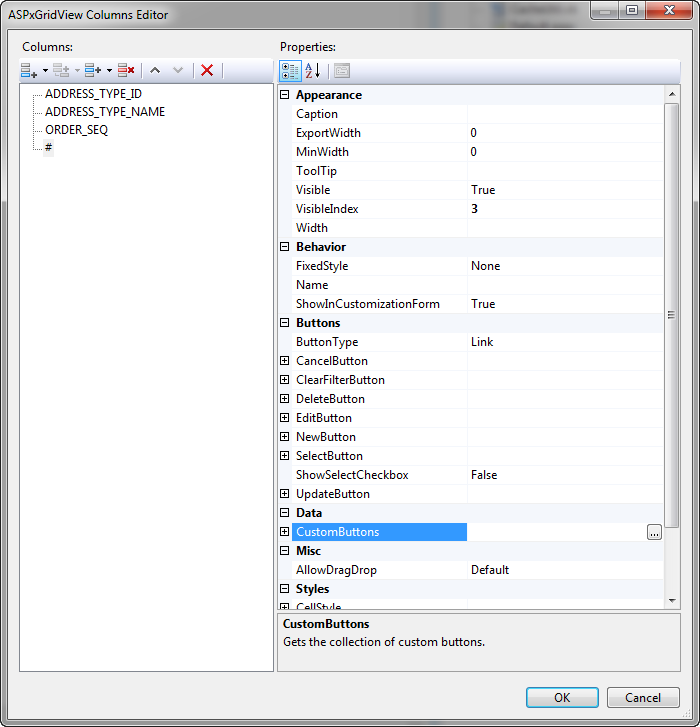Select ADDRESS_TYPE_ID column
The height and width of the screenshot is (727, 700).
pos(94,94)
